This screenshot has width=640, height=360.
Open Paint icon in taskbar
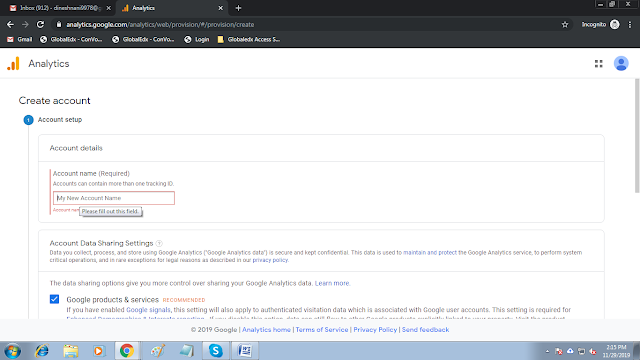coord(158,351)
